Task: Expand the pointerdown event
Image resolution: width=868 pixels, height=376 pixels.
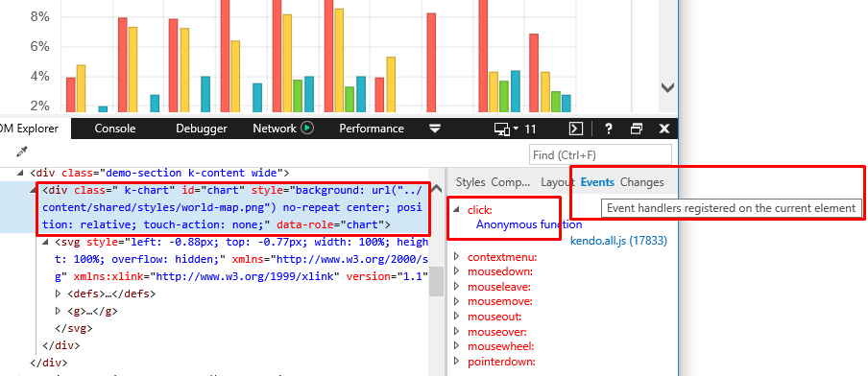Action: coord(457,362)
